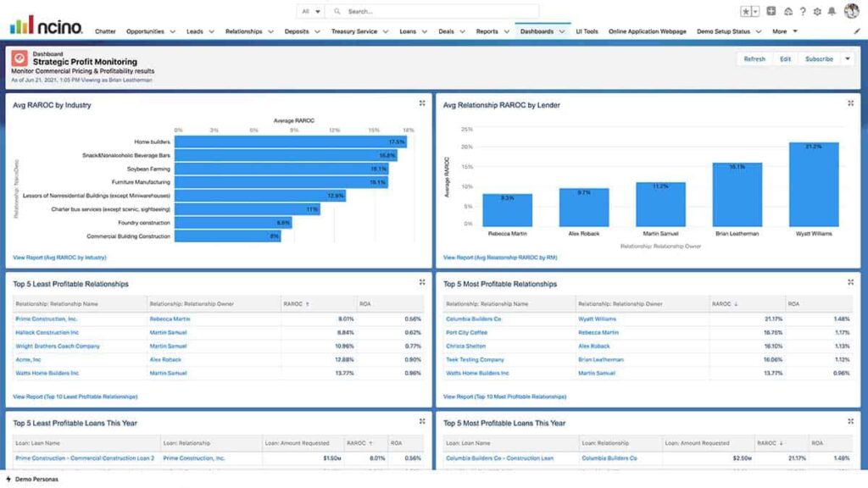Click the Subscribe button
The image size is (868, 488).
point(819,58)
